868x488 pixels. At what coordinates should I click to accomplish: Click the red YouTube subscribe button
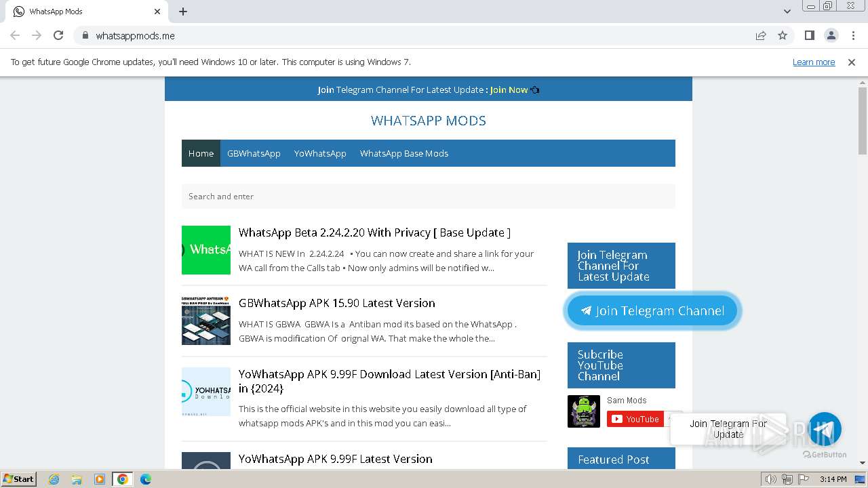(635, 419)
